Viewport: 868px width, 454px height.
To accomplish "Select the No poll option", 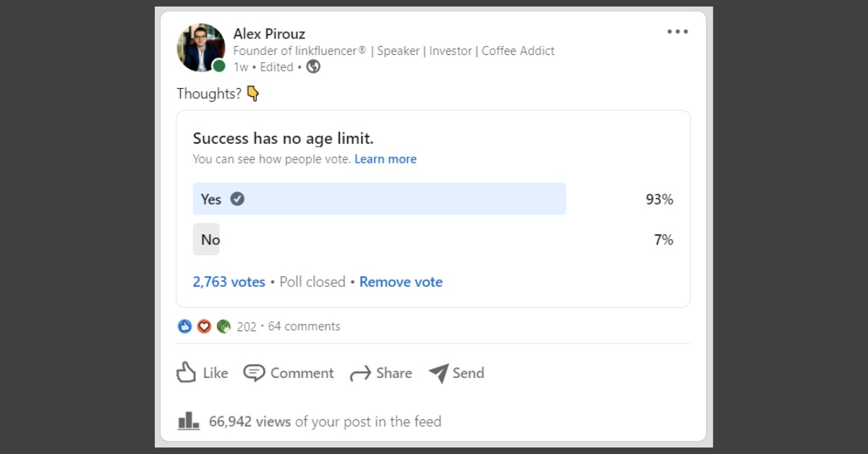I will [x=206, y=239].
